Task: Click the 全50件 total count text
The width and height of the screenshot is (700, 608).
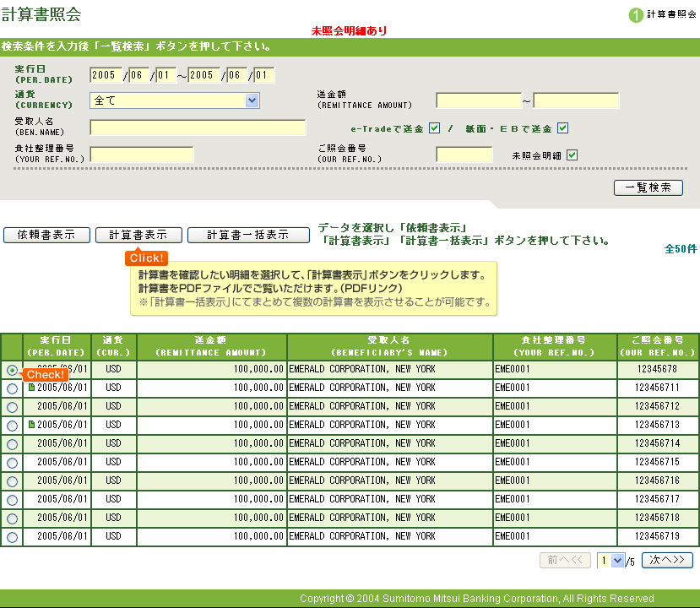Action: pos(681,249)
